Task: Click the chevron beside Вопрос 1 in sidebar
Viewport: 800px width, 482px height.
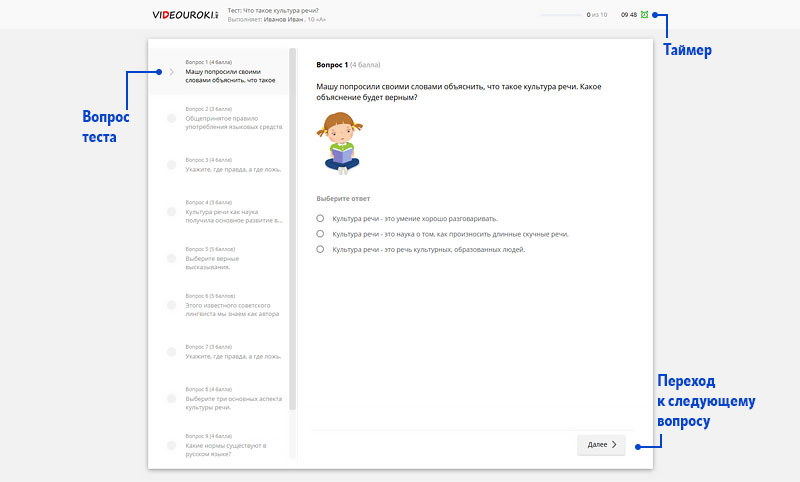Action: (x=171, y=72)
